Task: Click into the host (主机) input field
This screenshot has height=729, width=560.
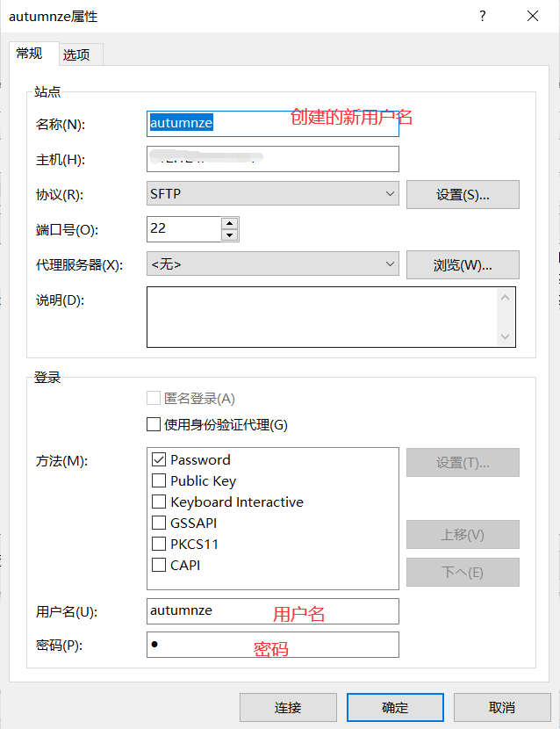Action: [273, 159]
